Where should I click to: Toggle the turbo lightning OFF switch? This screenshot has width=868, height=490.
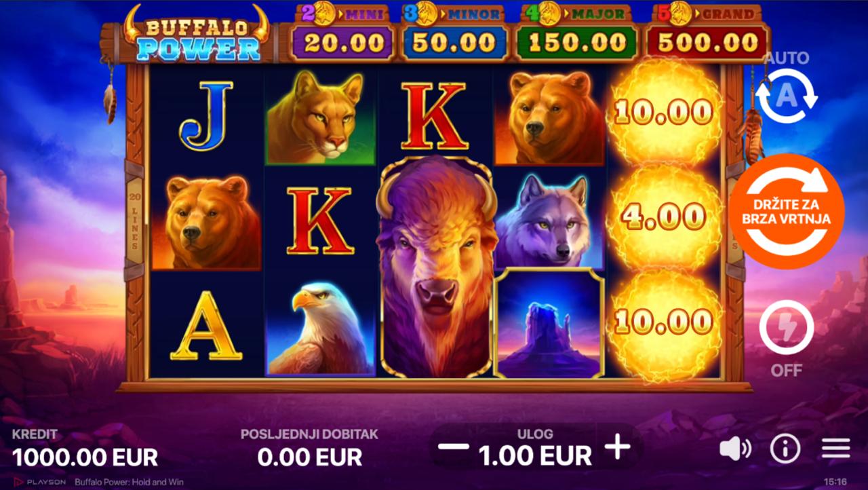click(x=787, y=327)
